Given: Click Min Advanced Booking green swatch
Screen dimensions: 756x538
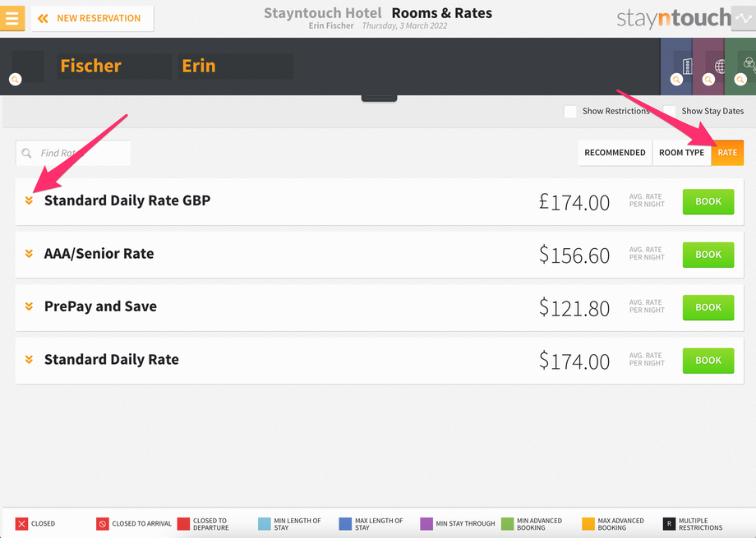Looking at the screenshot, I should (507, 523).
